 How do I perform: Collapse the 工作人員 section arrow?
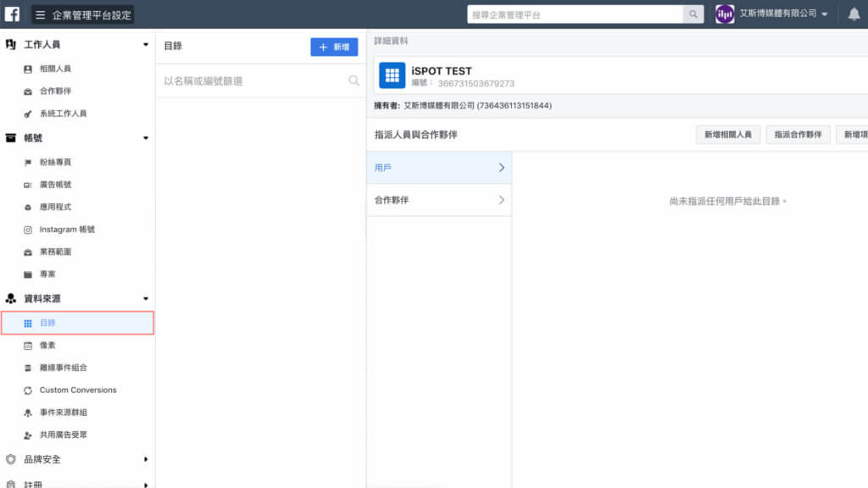(x=146, y=44)
